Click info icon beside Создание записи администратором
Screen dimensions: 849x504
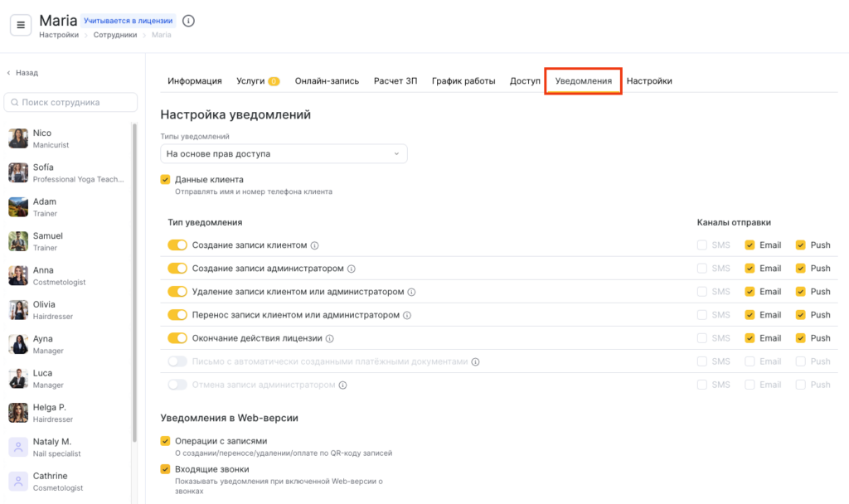[x=352, y=269]
